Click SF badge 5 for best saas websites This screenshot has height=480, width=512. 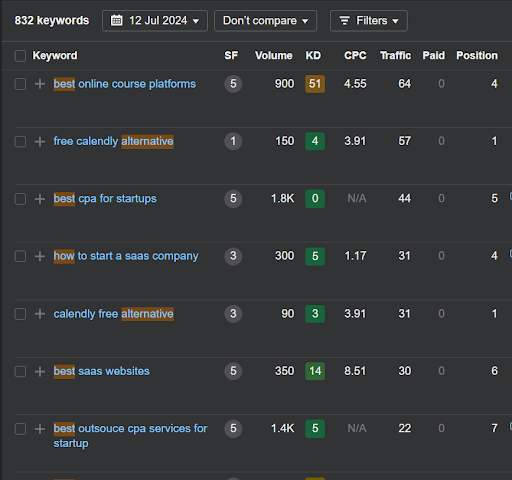(233, 371)
